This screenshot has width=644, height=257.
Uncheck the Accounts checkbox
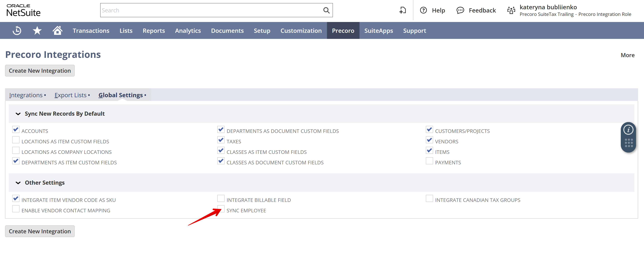pos(16,129)
